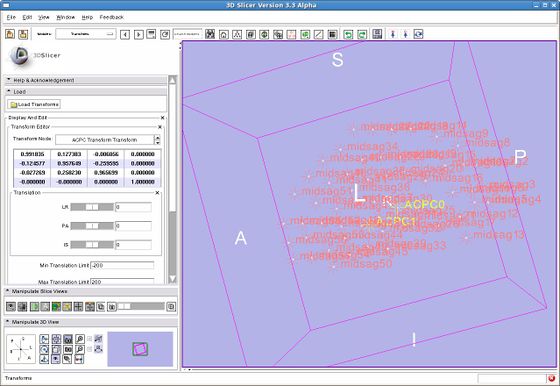The image size is (560, 386).
Task: Open the layout chooser icon
Action: click(x=377, y=34)
